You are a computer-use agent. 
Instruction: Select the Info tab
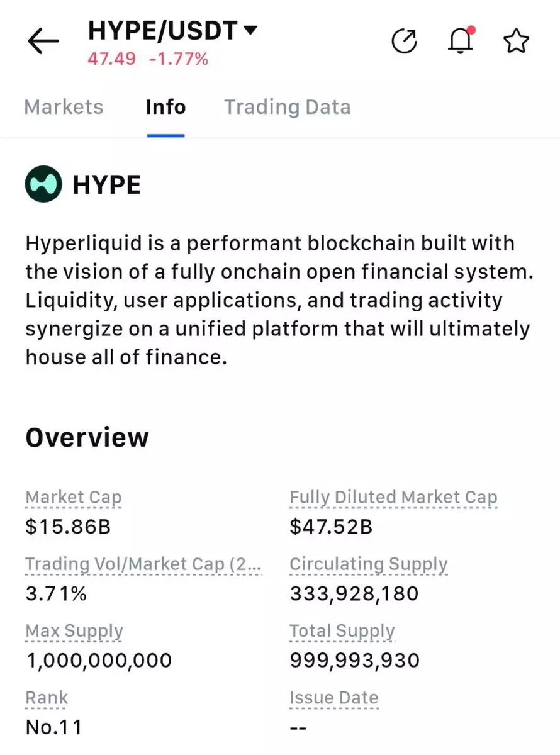click(x=165, y=107)
